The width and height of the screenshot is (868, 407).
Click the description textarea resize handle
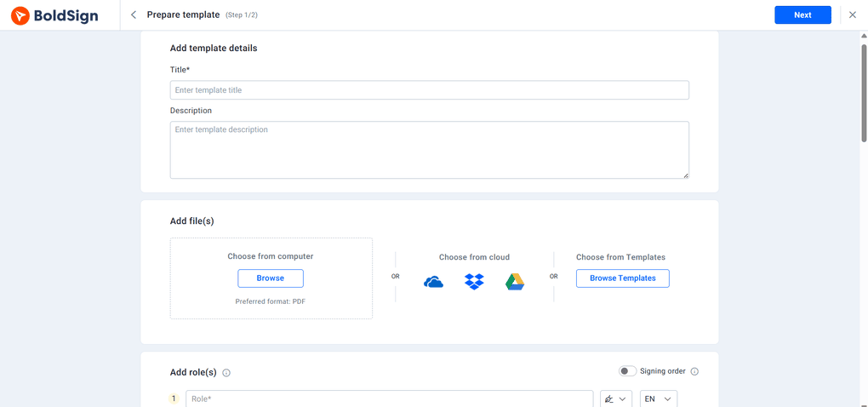pos(685,175)
